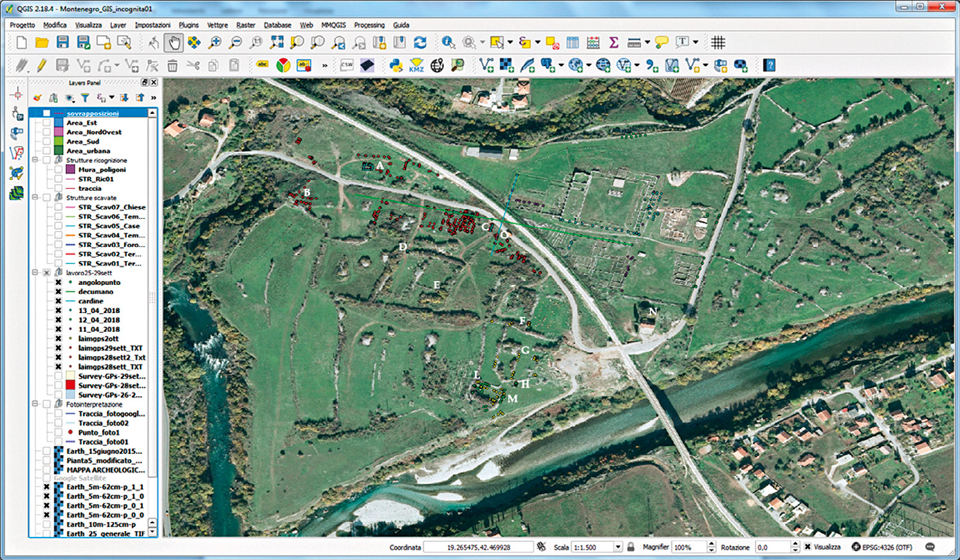Click the Area_Sud green color swatch
Screen dimensions: 960x560
(59, 141)
